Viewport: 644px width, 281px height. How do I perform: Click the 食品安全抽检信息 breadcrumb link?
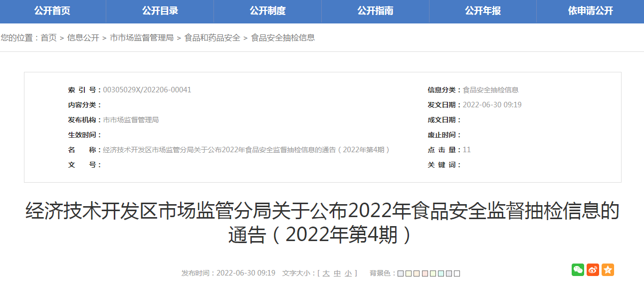(283, 38)
